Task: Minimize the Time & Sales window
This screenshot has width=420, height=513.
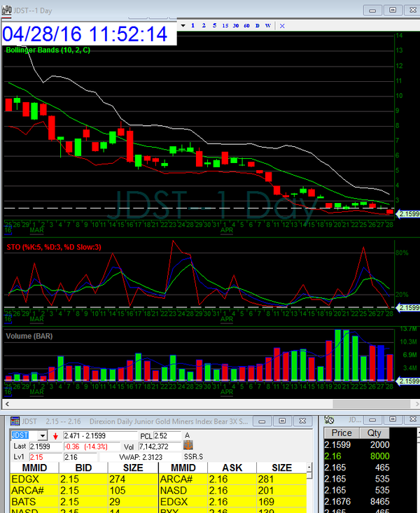Action: (372, 419)
